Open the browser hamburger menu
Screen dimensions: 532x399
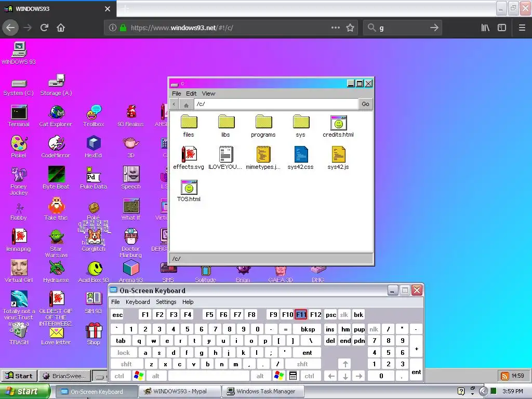click(x=522, y=28)
